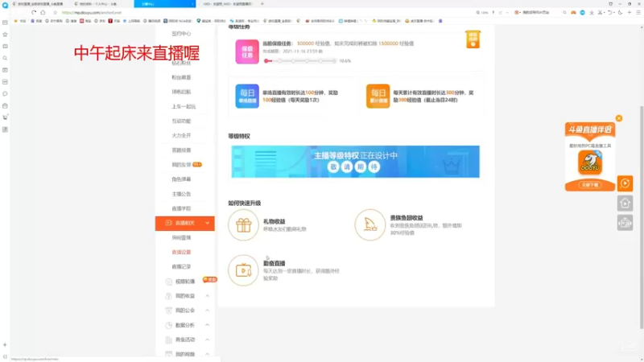Expand the 我的视频 section chevron
644x362 pixels.
coord(207,354)
